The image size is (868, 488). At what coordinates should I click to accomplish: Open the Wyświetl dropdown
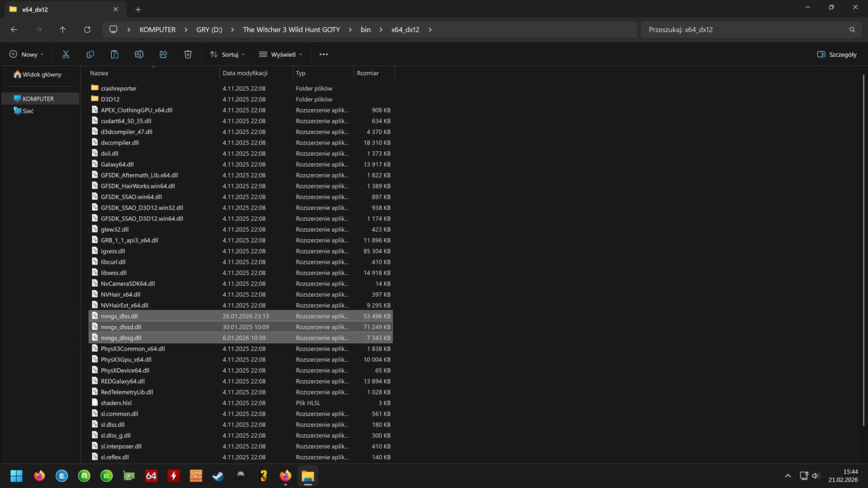(x=280, y=54)
